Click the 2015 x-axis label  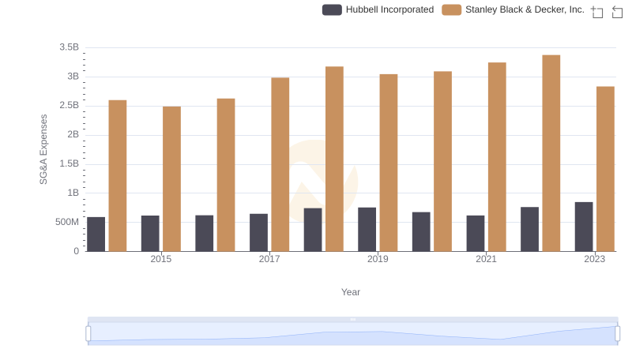click(x=161, y=259)
